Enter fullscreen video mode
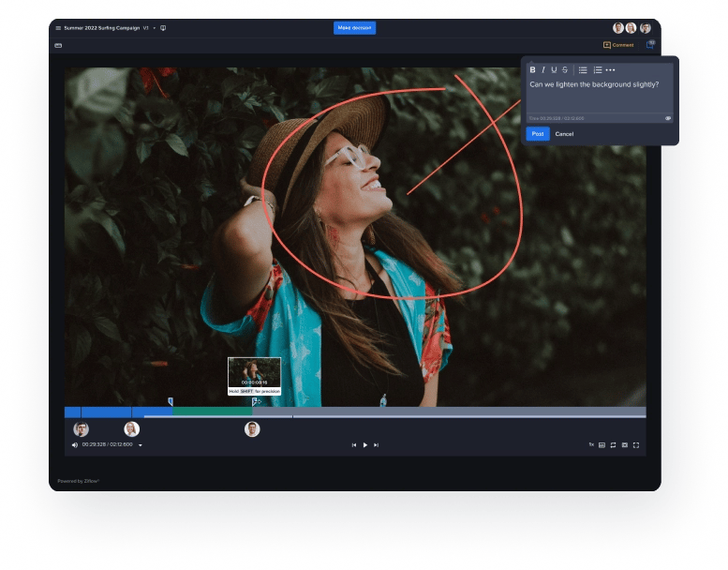 pos(636,445)
